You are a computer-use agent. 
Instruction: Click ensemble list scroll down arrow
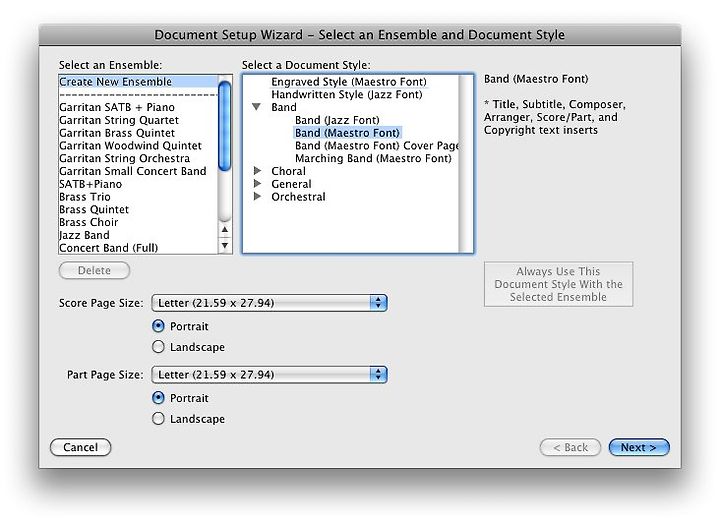[x=225, y=246]
